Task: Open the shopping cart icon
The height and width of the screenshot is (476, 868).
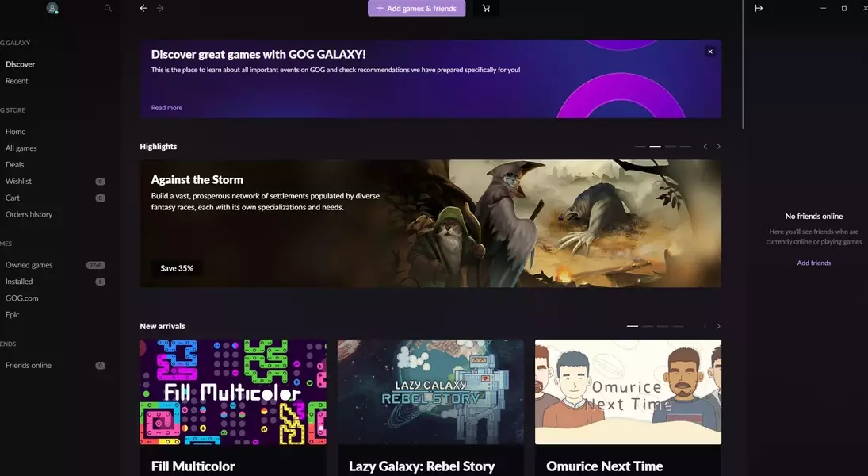Action: (486, 8)
